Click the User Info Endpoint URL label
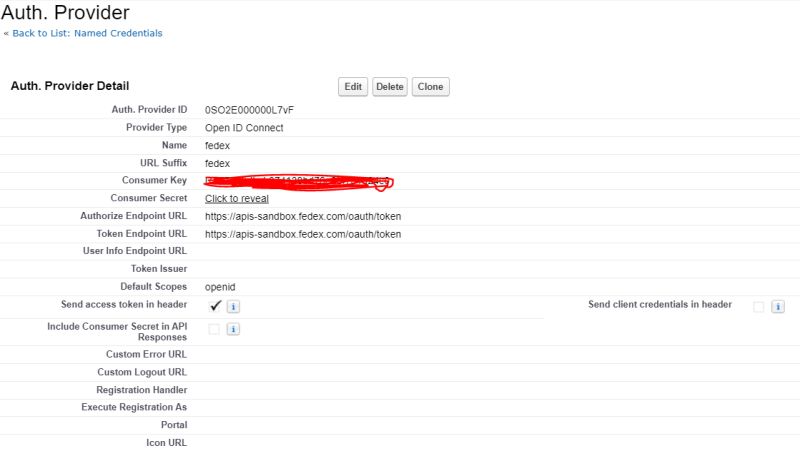The height and width of the screenshot is (456, 800). coord(135,251)
